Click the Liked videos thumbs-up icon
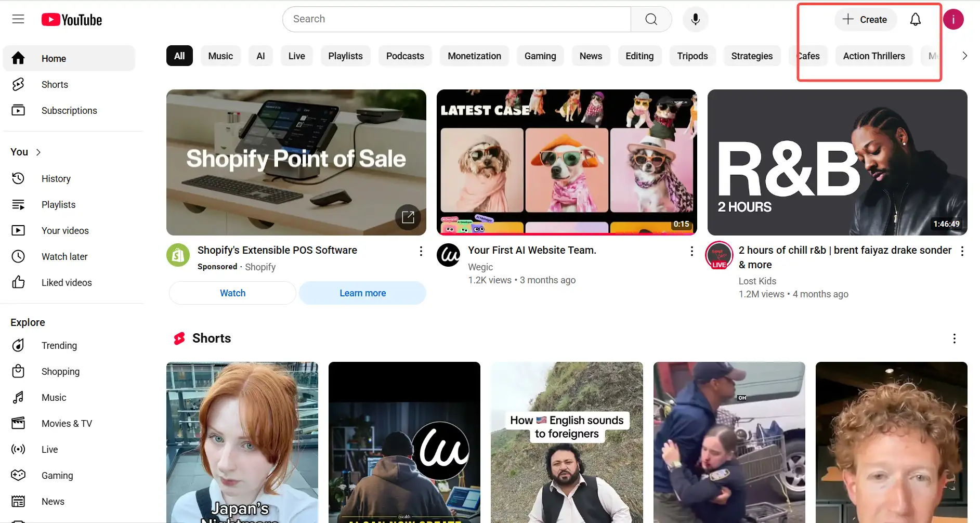The height and width of the screenshot is (523, 980). click(x=18, y=282)
